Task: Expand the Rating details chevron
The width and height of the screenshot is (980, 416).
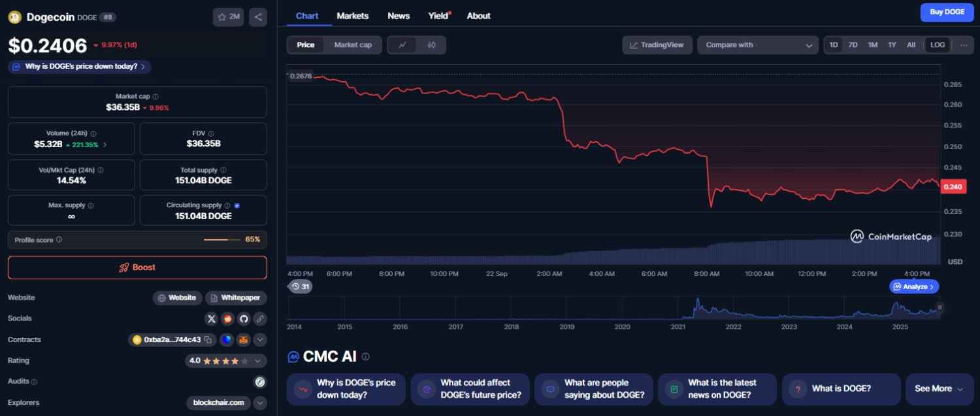Action: 259,360
